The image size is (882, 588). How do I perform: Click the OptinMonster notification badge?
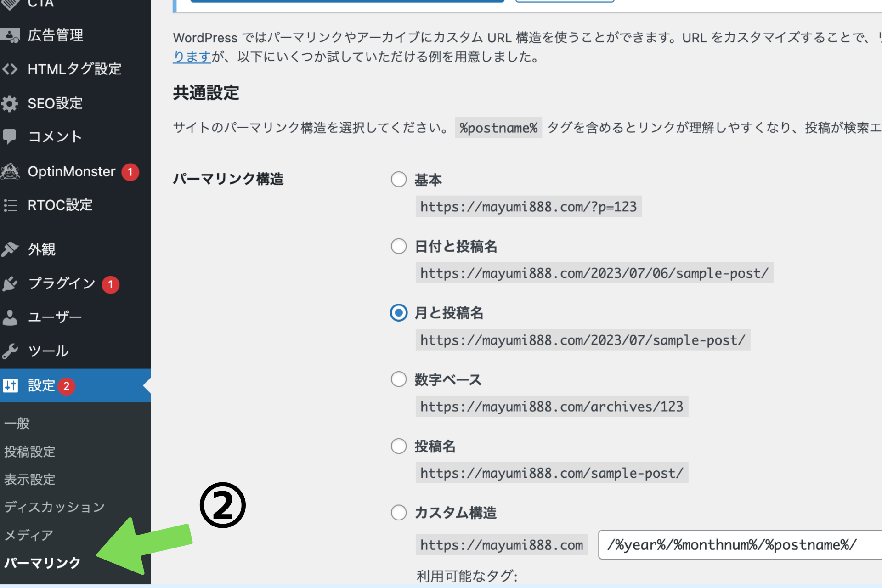pos(130,172)
